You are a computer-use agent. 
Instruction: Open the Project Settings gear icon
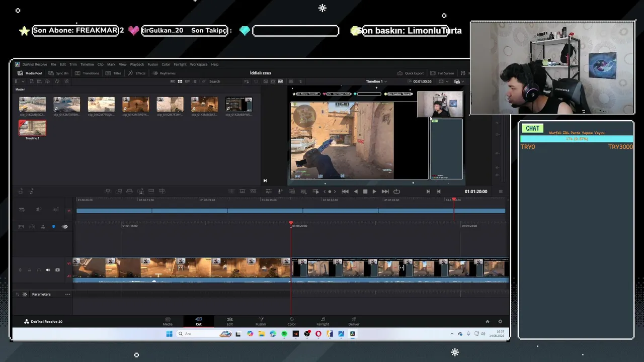click(x=500, y=321)
